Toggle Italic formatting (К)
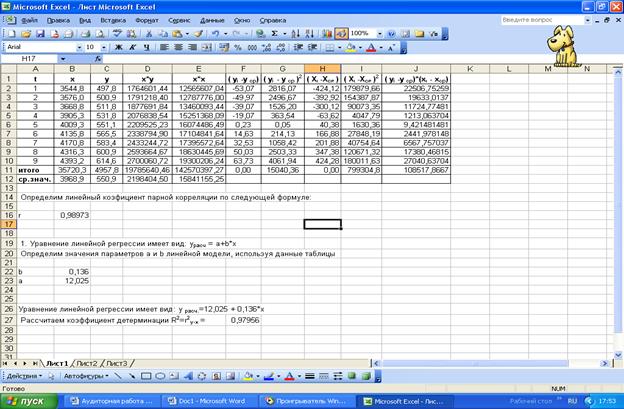This screenshot has height=409, width=624. click(x=131, y=47)
